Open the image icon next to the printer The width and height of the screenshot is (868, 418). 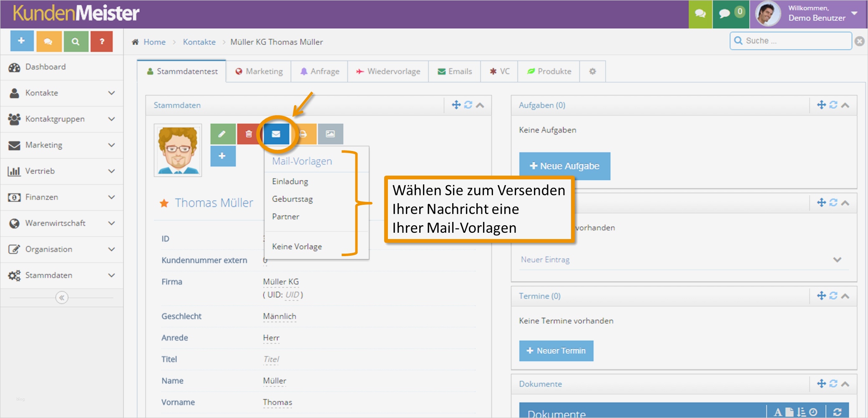[330, 134]
